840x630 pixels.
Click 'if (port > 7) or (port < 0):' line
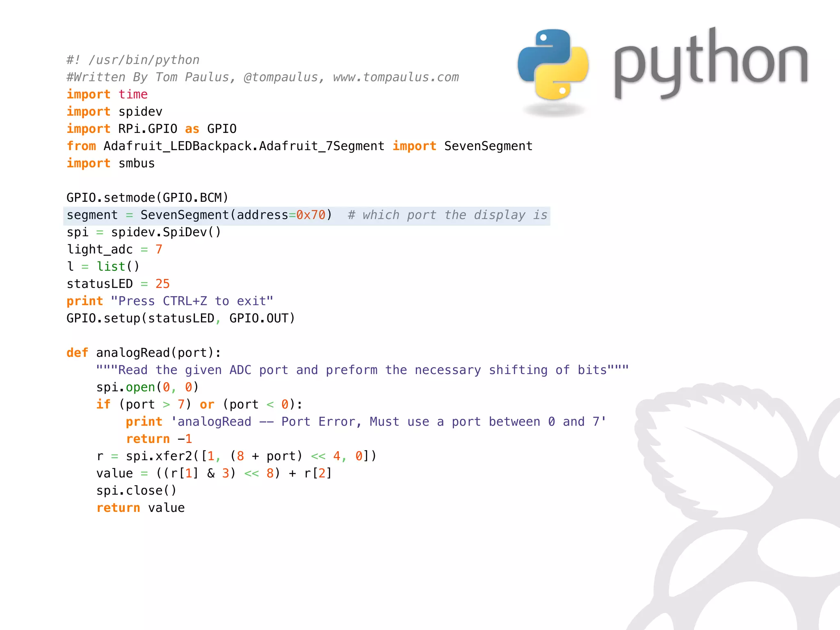[x=200, y=404]
